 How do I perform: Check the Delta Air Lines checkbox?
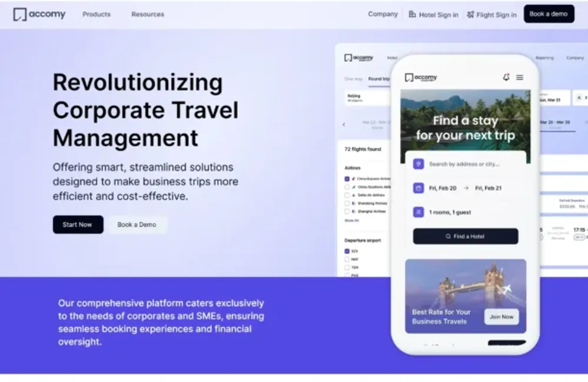347,195
